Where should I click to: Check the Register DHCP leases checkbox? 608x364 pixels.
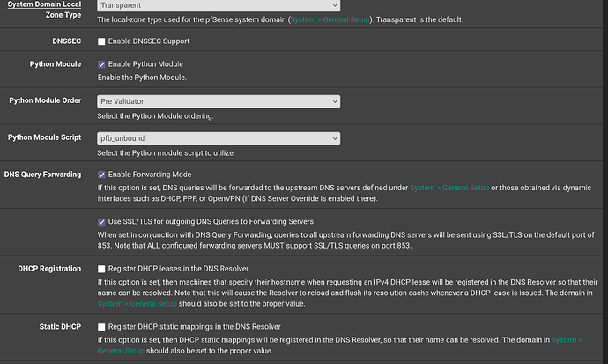102,268
